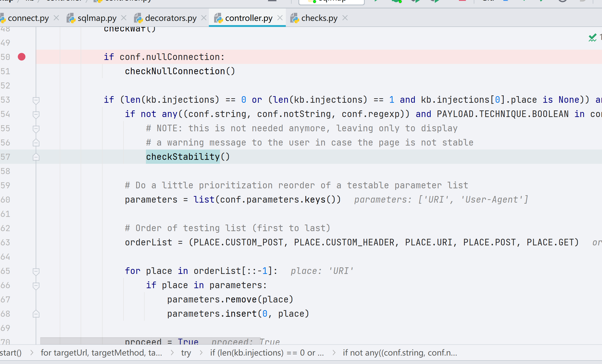The height and width of the screenshot is (364, 602).
Task: Fold the if place block at line 66
Action: click(x=36, y=286)
